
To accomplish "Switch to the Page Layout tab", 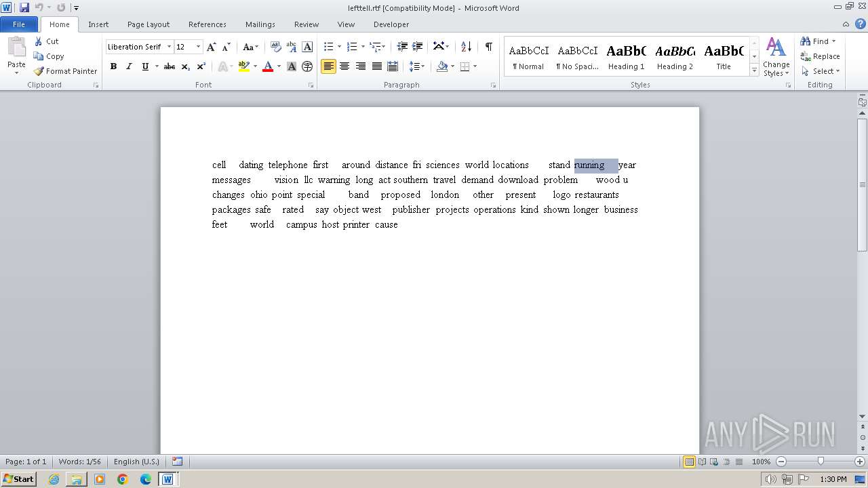I will 149,24.
